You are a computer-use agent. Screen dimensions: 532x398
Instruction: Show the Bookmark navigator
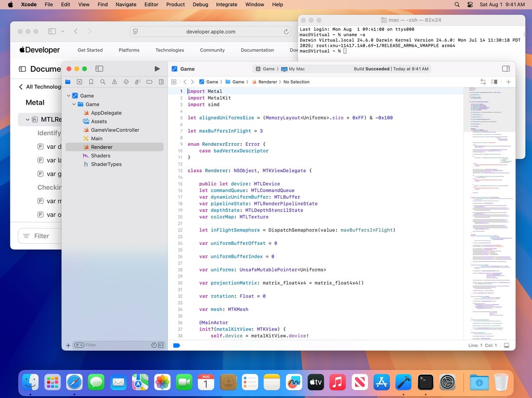(91, 81)
